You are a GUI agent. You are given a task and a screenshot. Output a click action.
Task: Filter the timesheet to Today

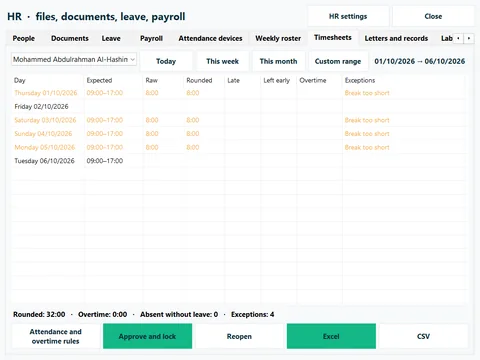coord(166,61)
